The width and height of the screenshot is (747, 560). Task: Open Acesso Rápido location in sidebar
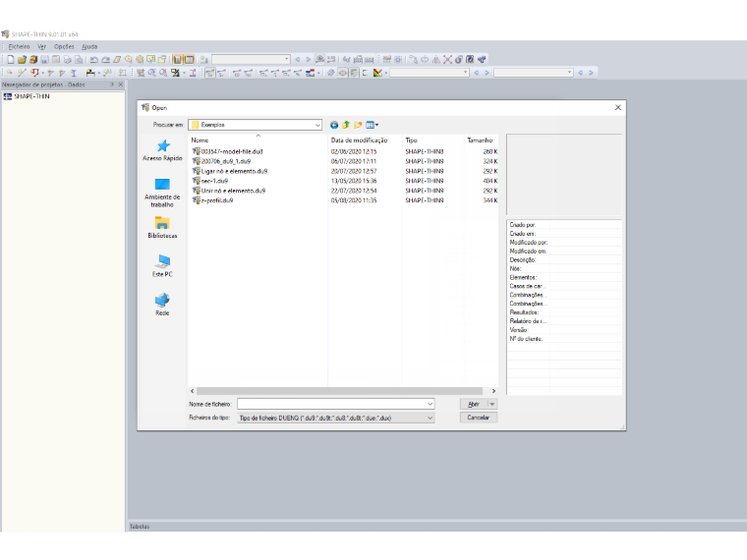tap(162, 150)
